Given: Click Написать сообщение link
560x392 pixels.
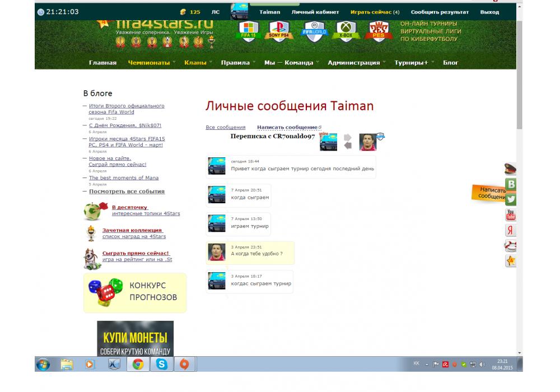Looking at the screenshot, I should (287, 127).
